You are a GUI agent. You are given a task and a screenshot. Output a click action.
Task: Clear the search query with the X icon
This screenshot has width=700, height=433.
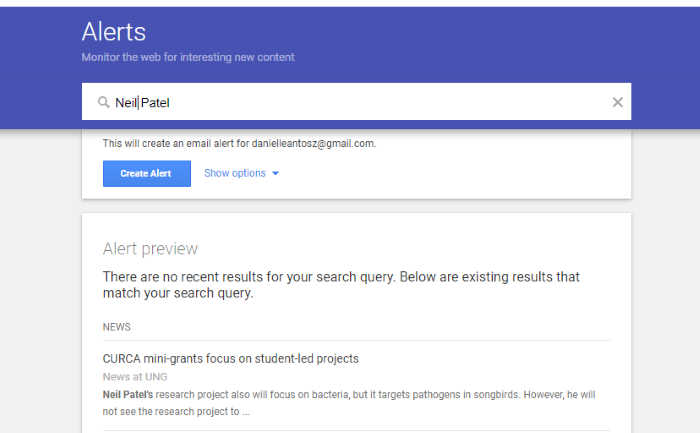[x=617, y=102]
